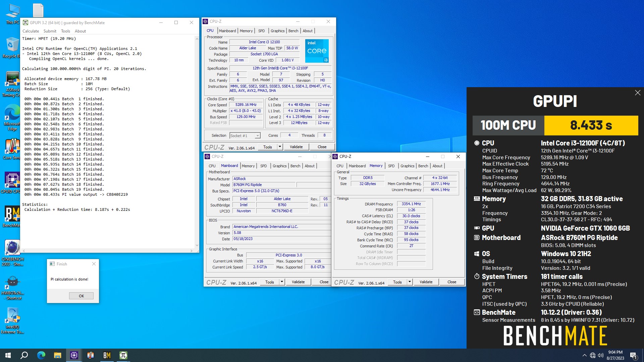Select About tab in Memory CPU-Z window

[437, 166]
